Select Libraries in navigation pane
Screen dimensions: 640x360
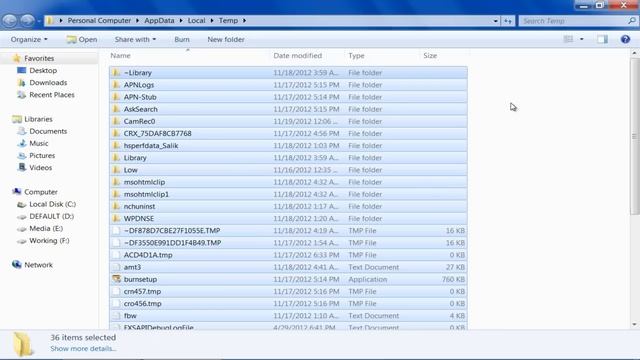[x=38, y=119]
